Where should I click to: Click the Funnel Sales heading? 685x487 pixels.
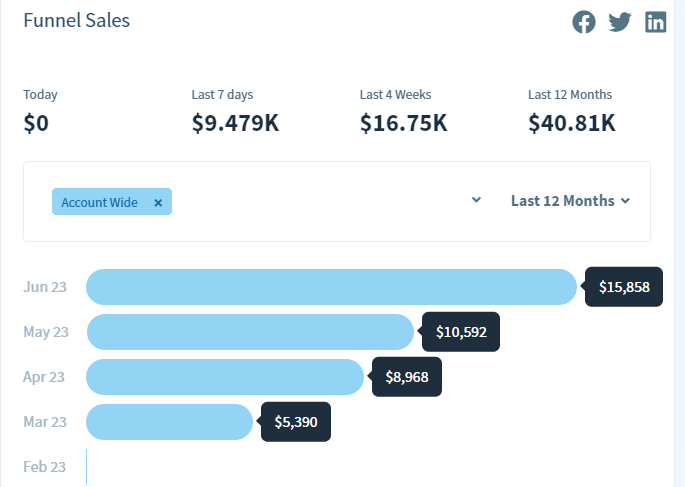click(x=76, y=20)
